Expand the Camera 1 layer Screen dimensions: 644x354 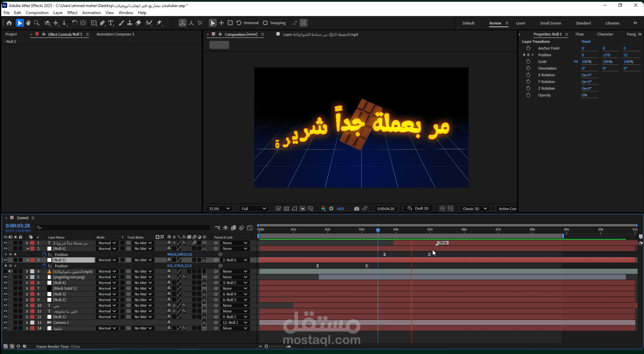tap(27, 323)
